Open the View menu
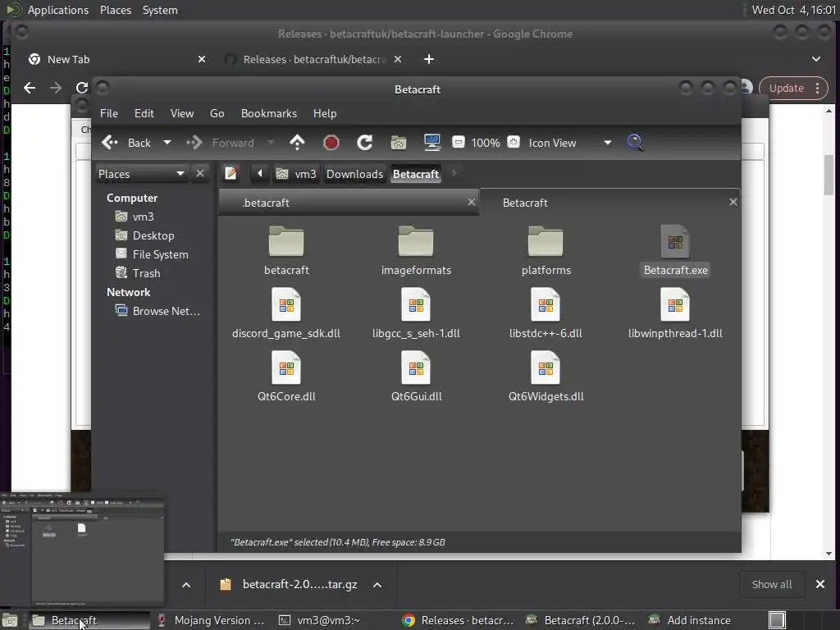The image size is (840, 630). point(182,113)
